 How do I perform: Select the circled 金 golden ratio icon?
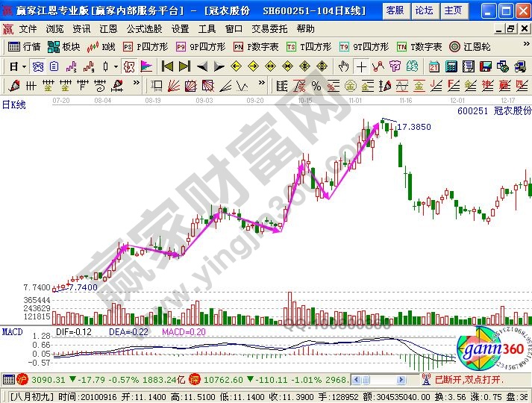tap(351, 86)
